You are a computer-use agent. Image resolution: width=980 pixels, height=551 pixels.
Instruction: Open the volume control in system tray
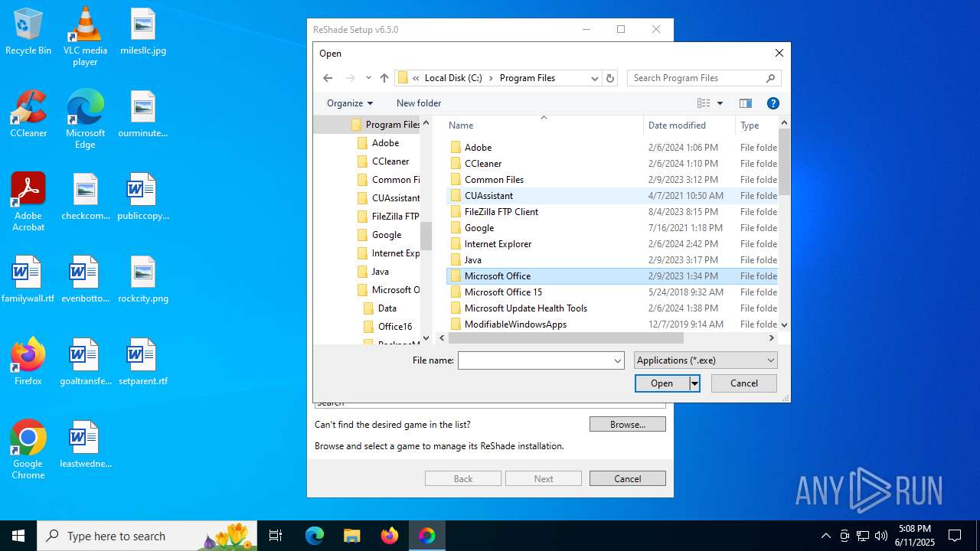pyautogui.click(x=881, y=536)
